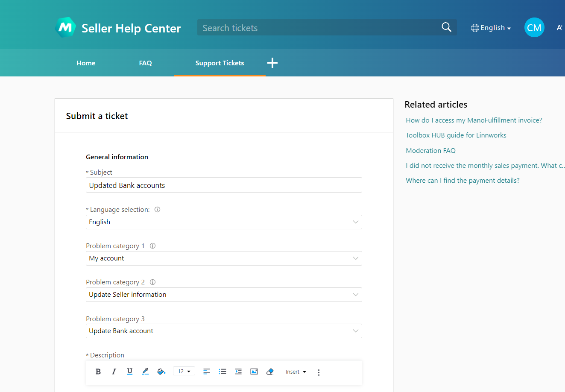Click the "Related articles" heading
Image resolution: width=565 pixels, height=392 pixels.
[436, 105]
